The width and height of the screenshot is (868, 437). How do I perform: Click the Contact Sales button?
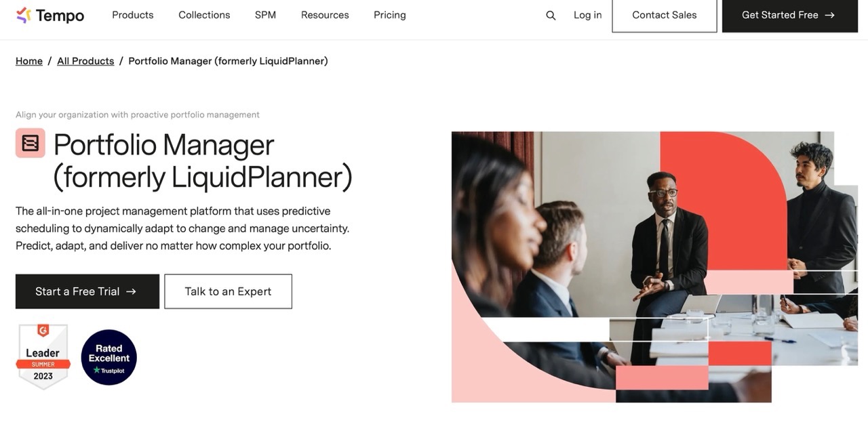coord(664,14)
